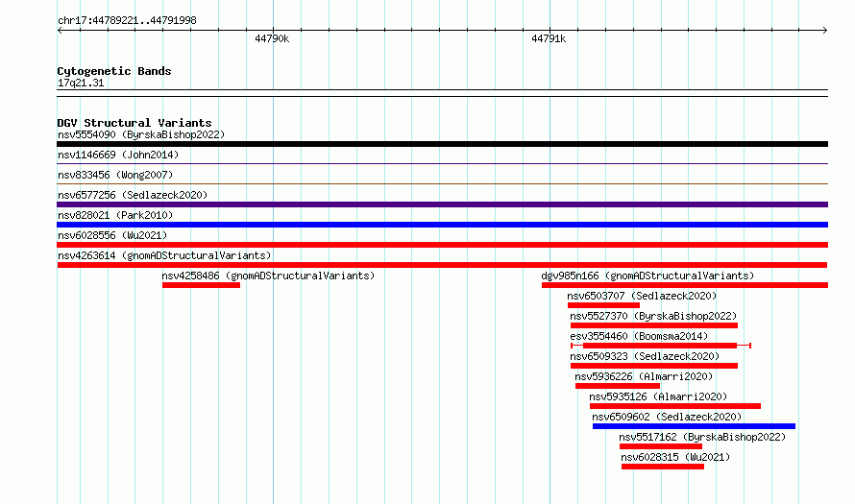
Task: Click the 44791k ruler position label
Action: pos(549,38)
